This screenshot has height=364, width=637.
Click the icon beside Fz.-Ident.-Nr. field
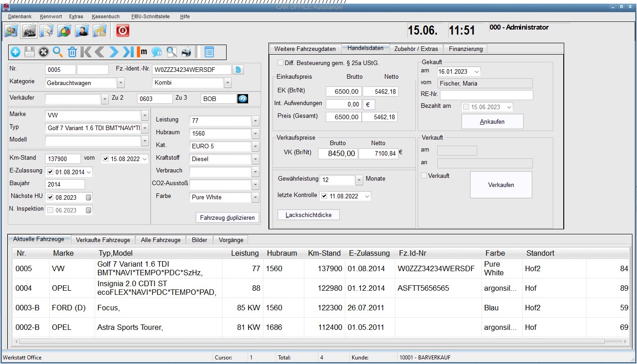238,70
